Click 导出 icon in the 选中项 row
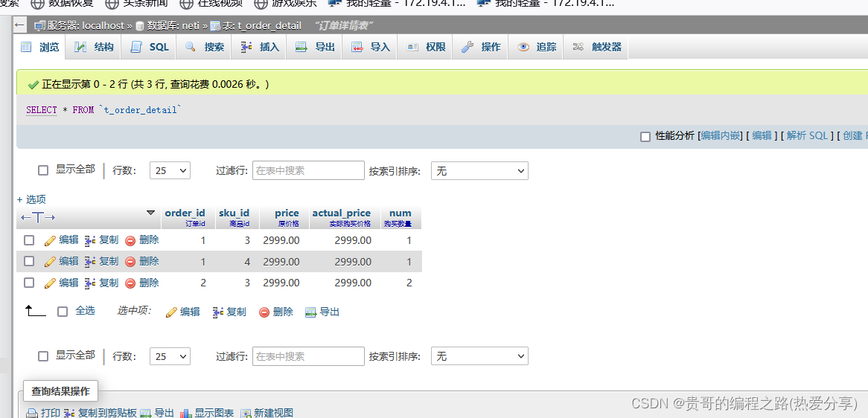The image size is (868, 418). [x=311, y=312]
